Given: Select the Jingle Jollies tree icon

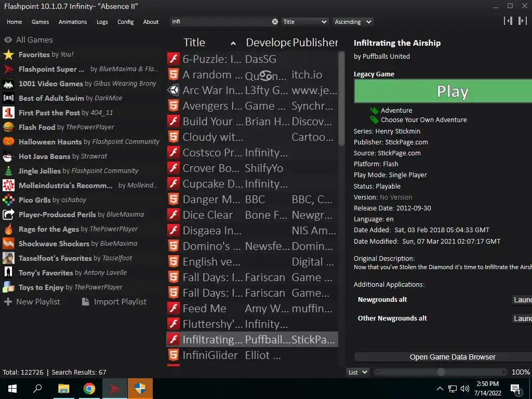Looking at the screenshot, I should click(8, 171).
